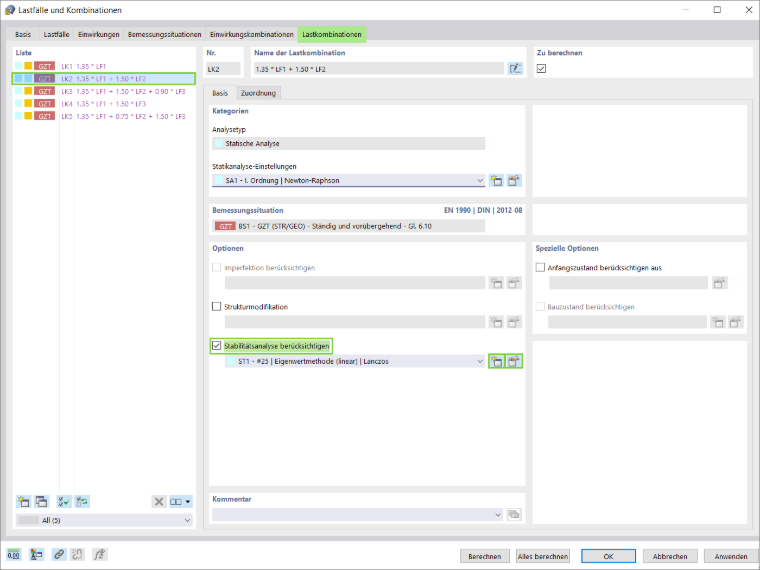Select LK5 load combination in list
Image resolution: width=760 pixels, height=570 pixels.
tap(104, 116)
